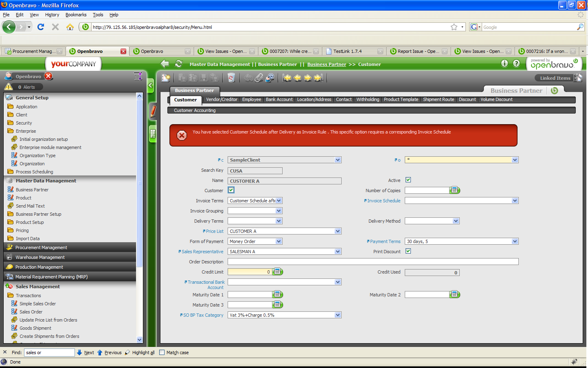Open the Help question mark icon

click(516, 64)
